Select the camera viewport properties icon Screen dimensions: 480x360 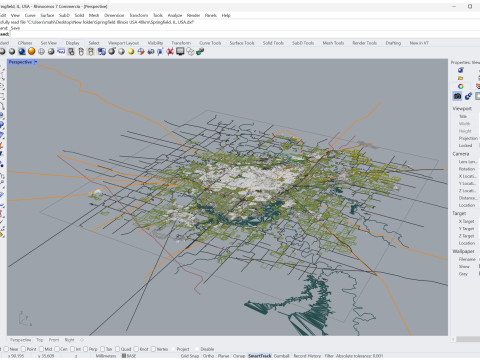click(457, 96)
